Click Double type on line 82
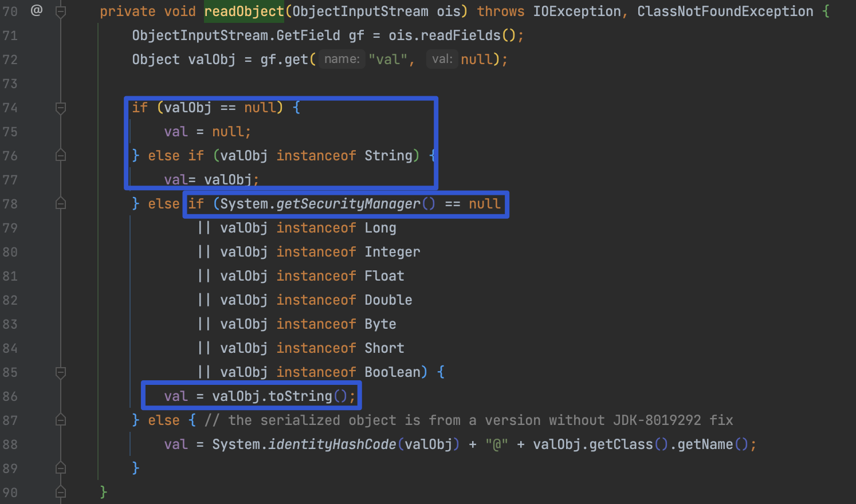 click(x=388, y=300)
